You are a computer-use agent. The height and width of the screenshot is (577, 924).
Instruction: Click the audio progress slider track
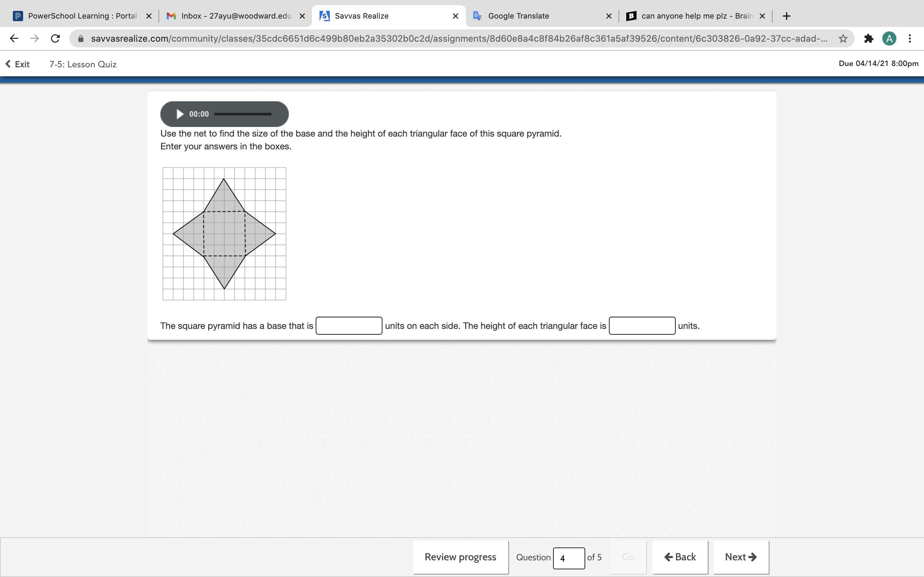243,114
